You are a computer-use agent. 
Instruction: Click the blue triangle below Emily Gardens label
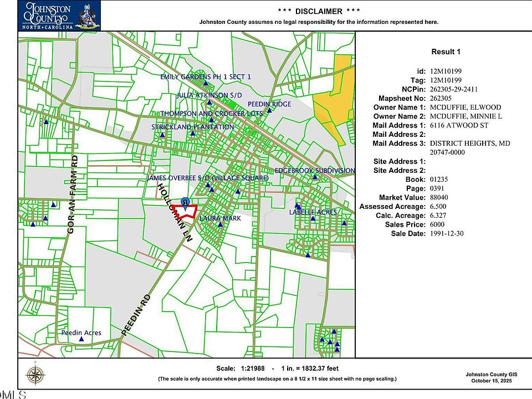point(206,84)
